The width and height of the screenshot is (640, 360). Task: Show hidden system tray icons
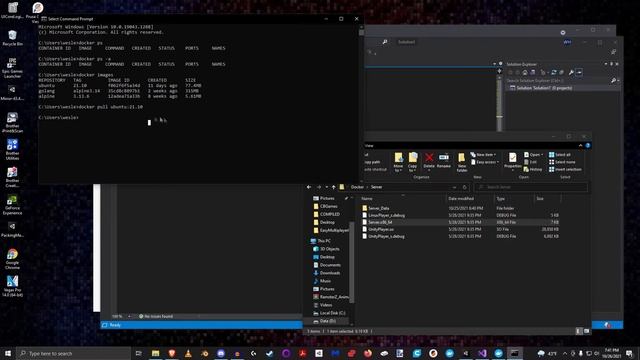pos(564,353)
